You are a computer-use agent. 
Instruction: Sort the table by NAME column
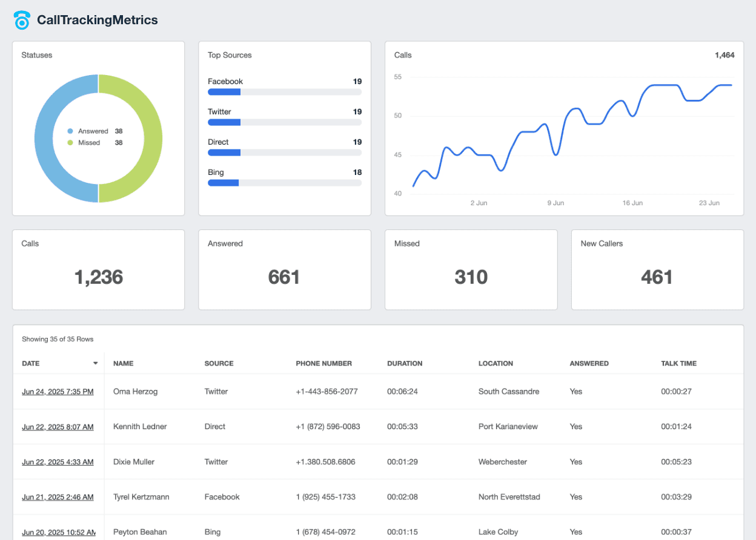coord(123,363)
